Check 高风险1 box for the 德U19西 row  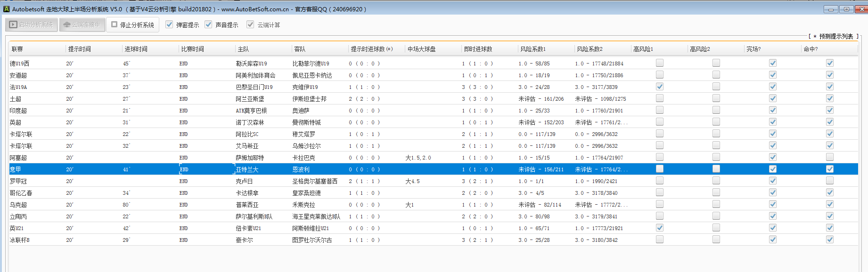pos(660,63)
